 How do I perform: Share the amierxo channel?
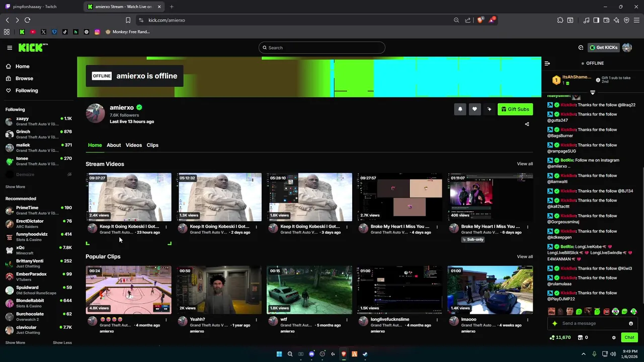click(527, 124)
